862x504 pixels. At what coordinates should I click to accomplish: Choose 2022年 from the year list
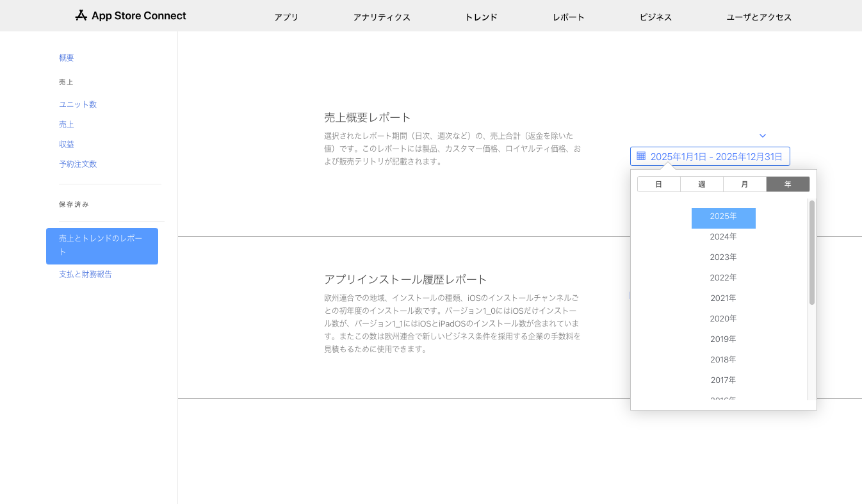pyautogui.click(x=723, y=278)
